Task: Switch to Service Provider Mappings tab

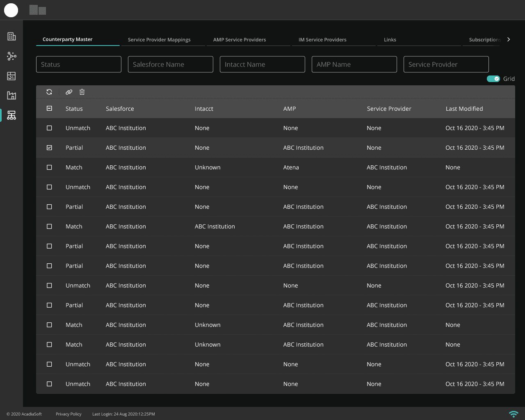Action: (159, 40)
